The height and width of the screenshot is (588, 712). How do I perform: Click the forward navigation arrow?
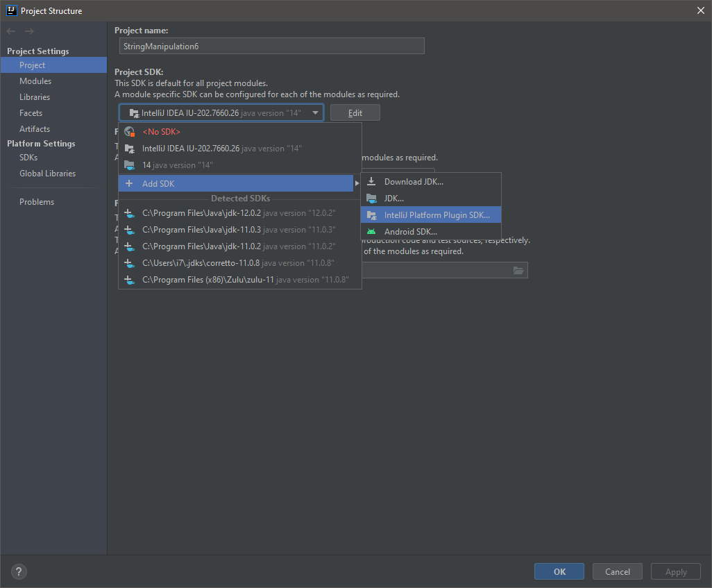[x=30, y=31]
